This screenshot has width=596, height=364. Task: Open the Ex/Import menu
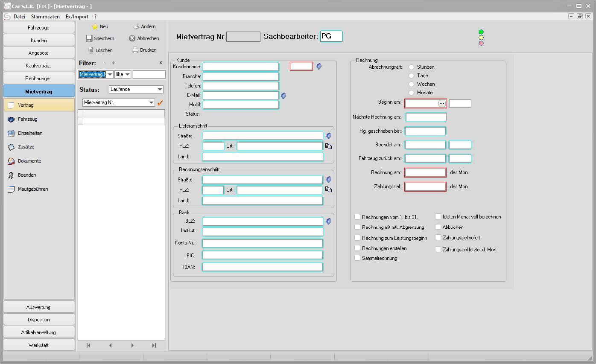(x=77, y=17)
